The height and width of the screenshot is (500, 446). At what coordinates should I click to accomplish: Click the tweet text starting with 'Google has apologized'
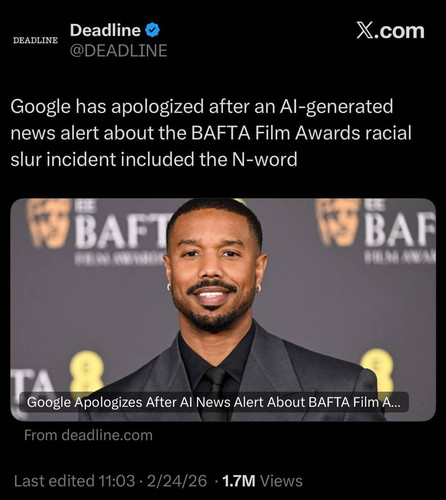(x=211, y=133)
